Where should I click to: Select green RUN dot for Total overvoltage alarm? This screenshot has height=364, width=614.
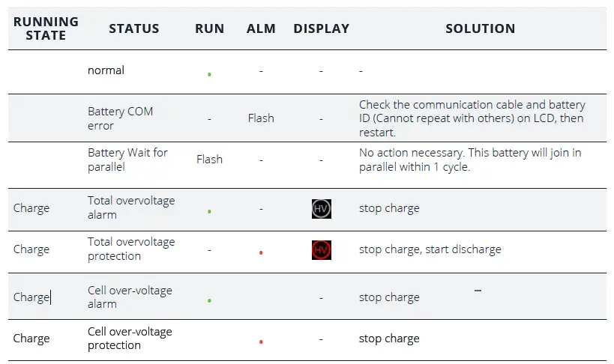[209, 212]
